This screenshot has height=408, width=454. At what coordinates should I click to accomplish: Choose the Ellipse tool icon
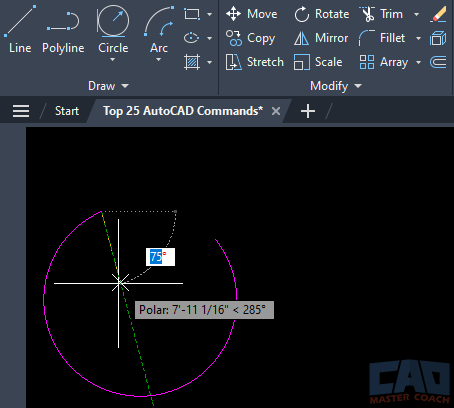pyautogui.click(x=192, y=38)
